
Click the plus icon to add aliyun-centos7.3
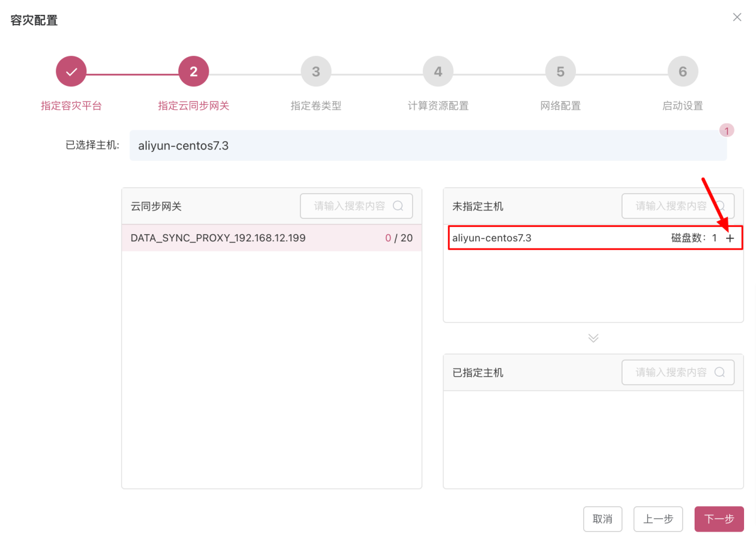(x=730, y=237)
